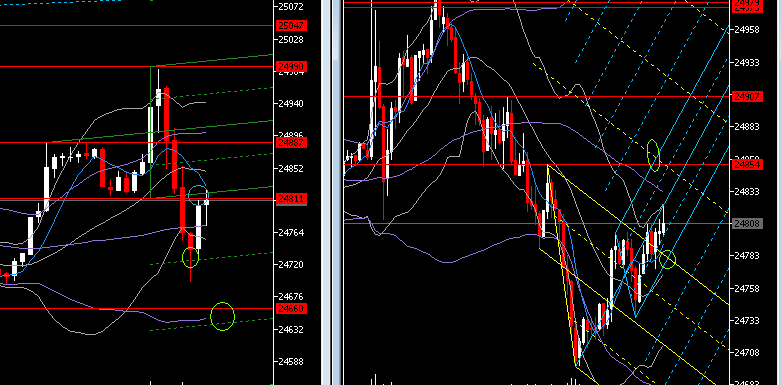
Task: Click the red 24660 support level label
Action: pyautogui.click(x=291, y=309)
